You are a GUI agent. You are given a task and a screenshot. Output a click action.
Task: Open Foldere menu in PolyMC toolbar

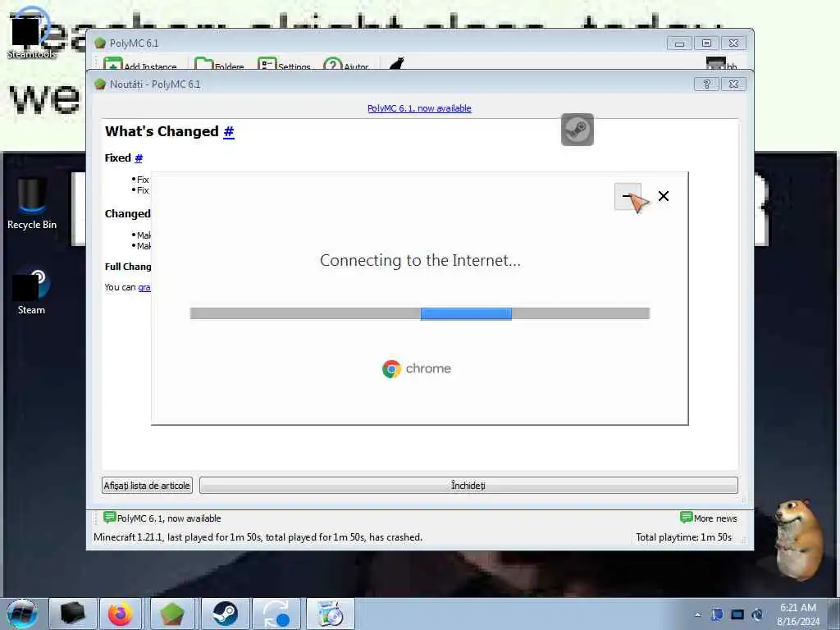[220, 66]
